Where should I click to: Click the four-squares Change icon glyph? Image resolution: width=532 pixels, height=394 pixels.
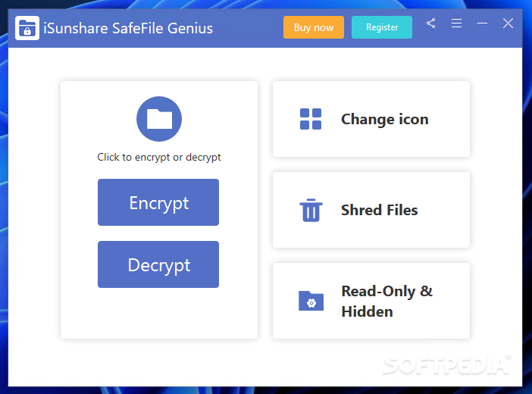point(311,119)
